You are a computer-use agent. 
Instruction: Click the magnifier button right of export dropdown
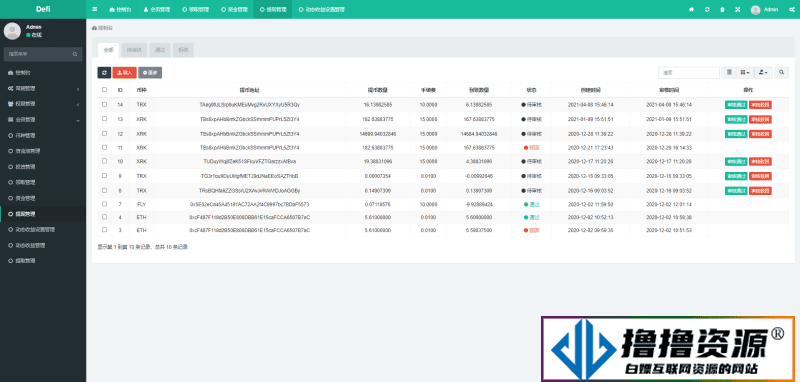tap(782, 72)
